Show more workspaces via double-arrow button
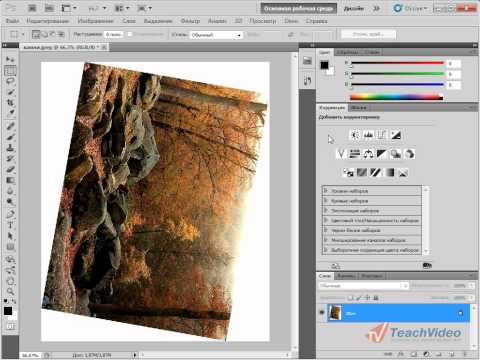The image size is (480, 360). pyautogui.click(x=376, y=9)
